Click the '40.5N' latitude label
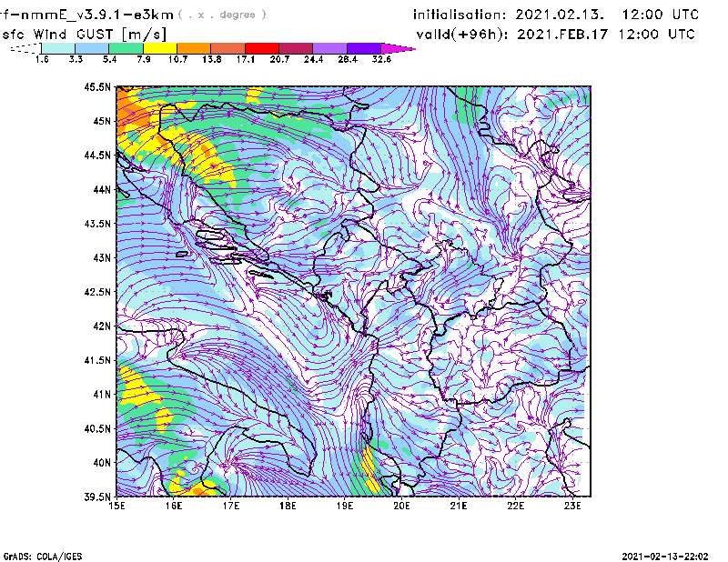 point(97,428)
